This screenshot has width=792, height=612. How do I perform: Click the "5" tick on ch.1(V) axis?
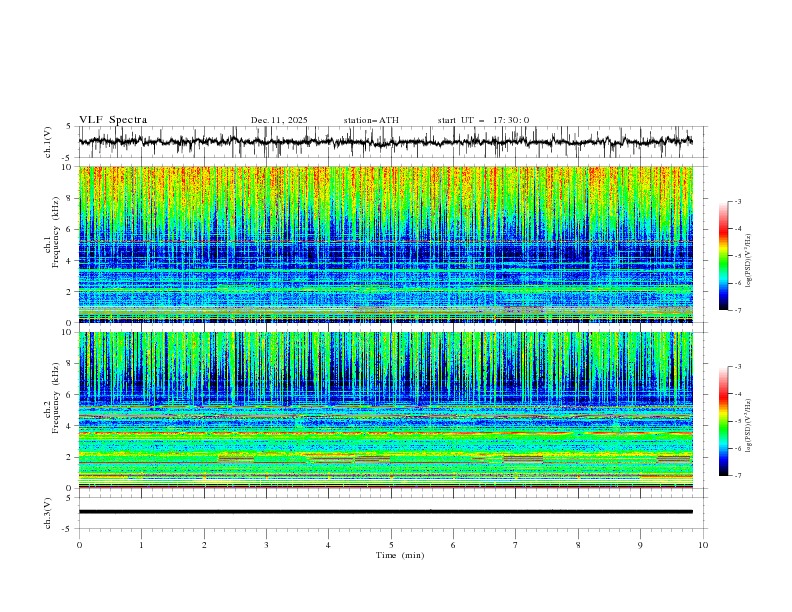(x=69, y=127)
